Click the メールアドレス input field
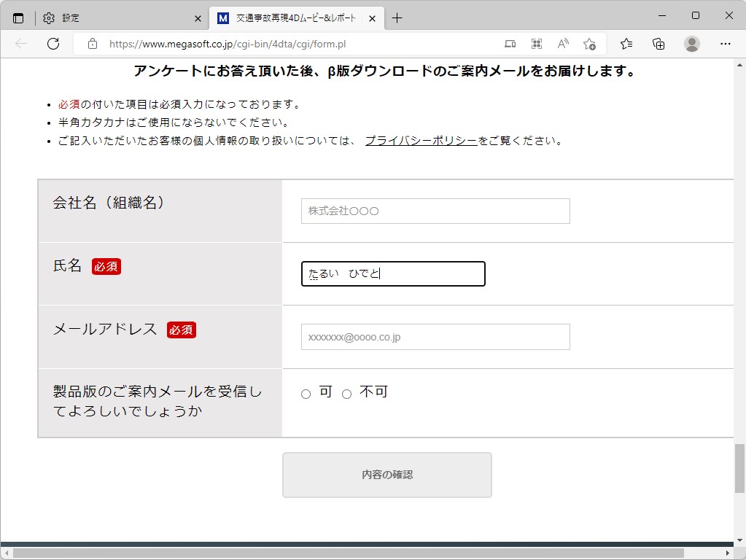Viewport: 746px width, 560px height. [x=435, y=336]
